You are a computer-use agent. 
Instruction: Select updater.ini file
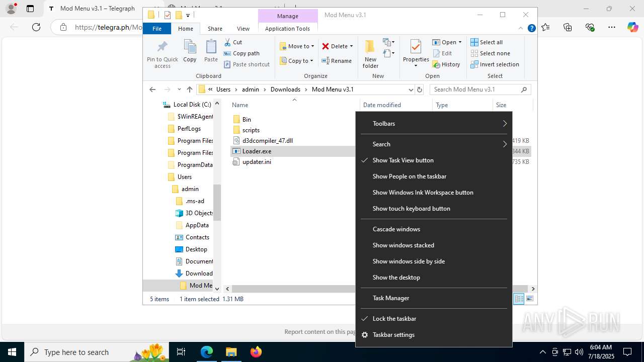[257, 162]
